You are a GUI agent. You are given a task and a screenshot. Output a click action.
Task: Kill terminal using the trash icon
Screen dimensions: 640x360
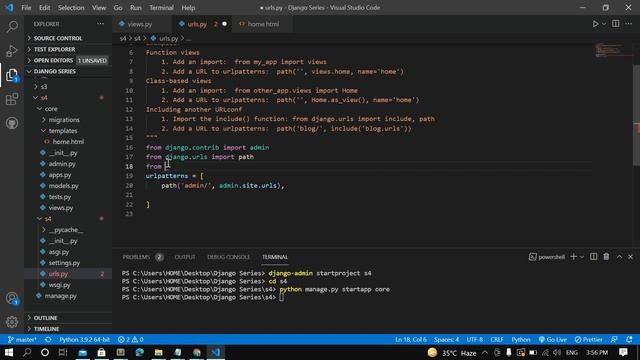[606, 257]
